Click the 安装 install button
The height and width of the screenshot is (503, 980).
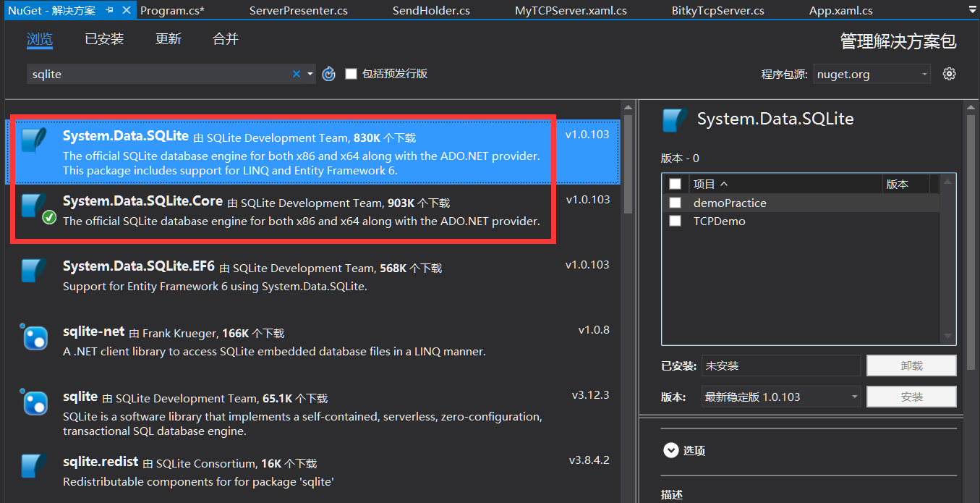[911, 396]
